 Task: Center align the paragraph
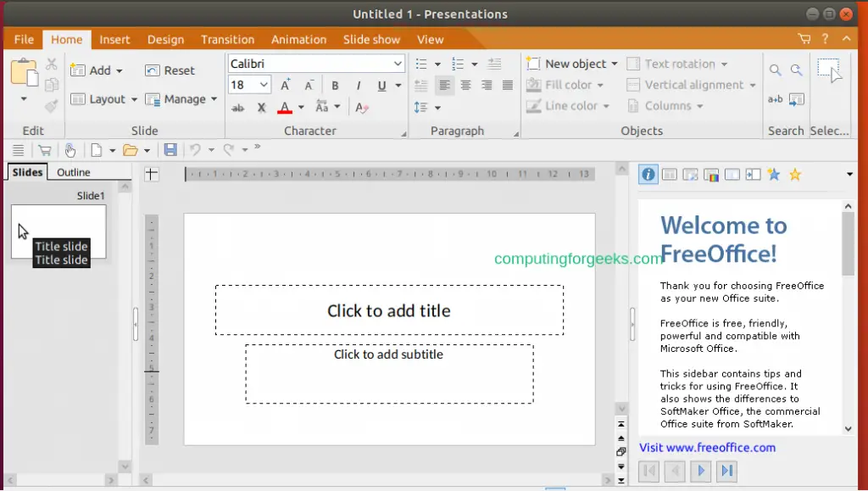click(465, 86)
